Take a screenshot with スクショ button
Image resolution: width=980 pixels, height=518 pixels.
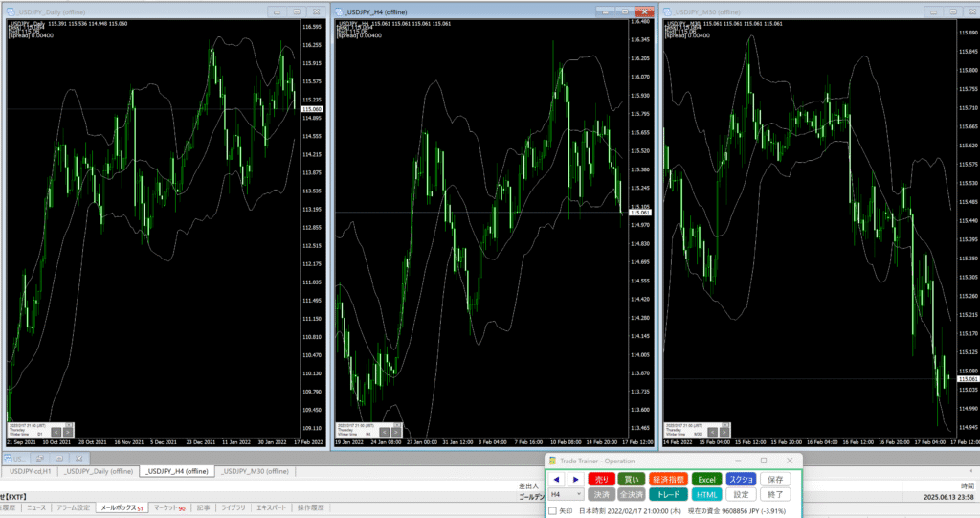pos(741,479)
